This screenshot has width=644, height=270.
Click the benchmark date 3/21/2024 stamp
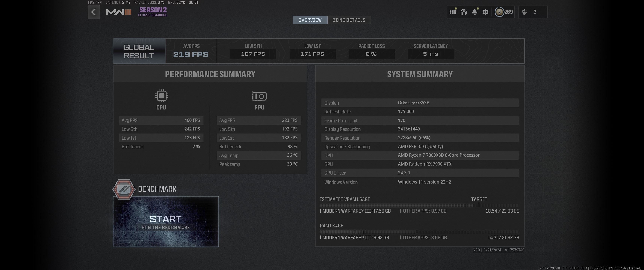pos(492,250)
